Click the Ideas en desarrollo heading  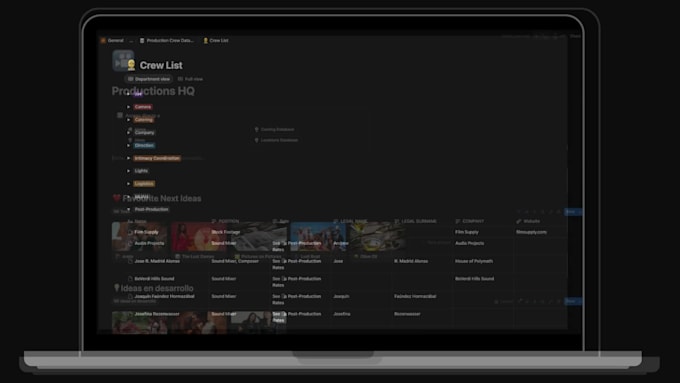tap(154, 288)
